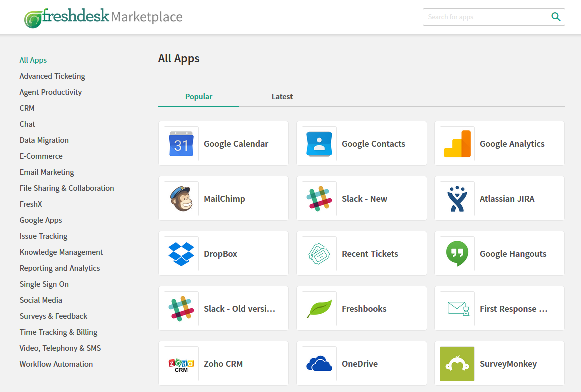Click the Google Hangouts quote bubble icon
Image resolution: width=581 pixels, height=392 pixels.
pyautogui.click(x=457, y=254)
